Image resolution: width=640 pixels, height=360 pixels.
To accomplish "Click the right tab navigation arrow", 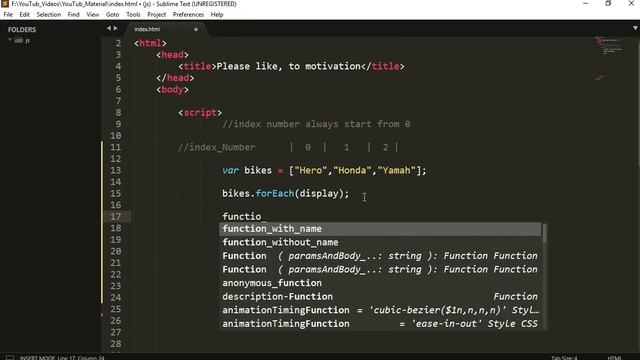I will point(116,29).
